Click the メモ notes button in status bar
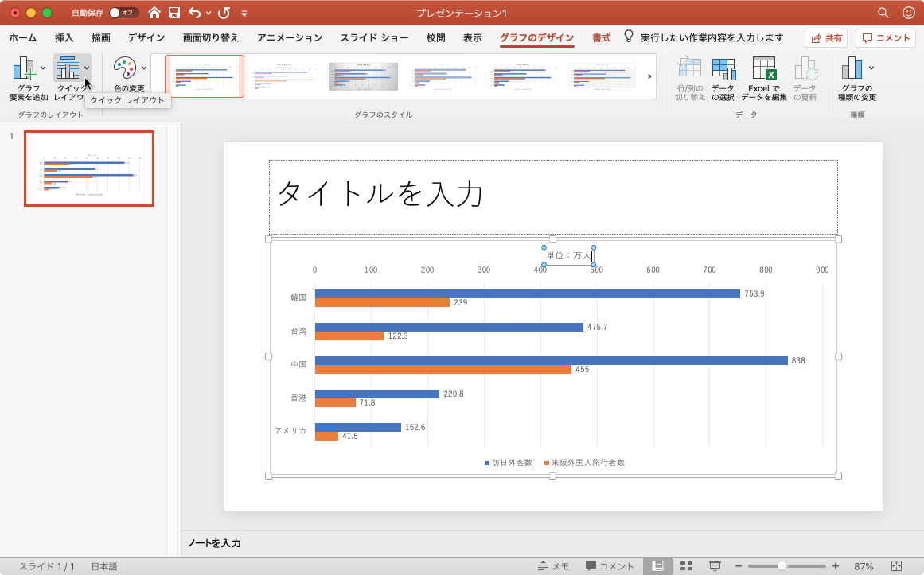The height and width of the screenshot is (575, 924). click(553, 566)
